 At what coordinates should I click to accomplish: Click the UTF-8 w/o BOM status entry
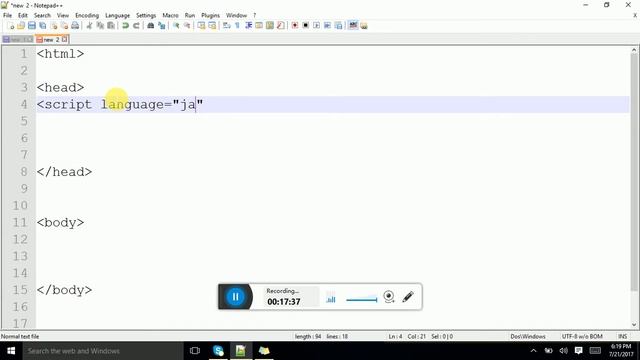(x=582, y=336)
